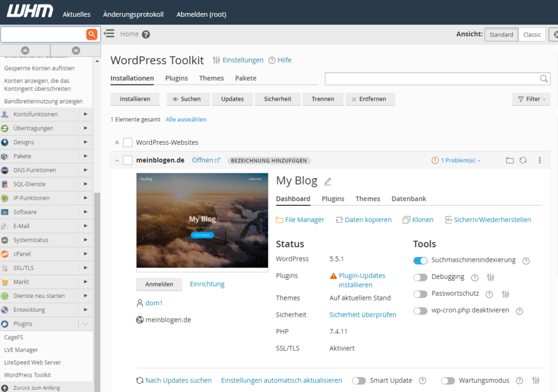Click the Installieren button
This screenshot has width=558, height=392.
coord(135,99)
